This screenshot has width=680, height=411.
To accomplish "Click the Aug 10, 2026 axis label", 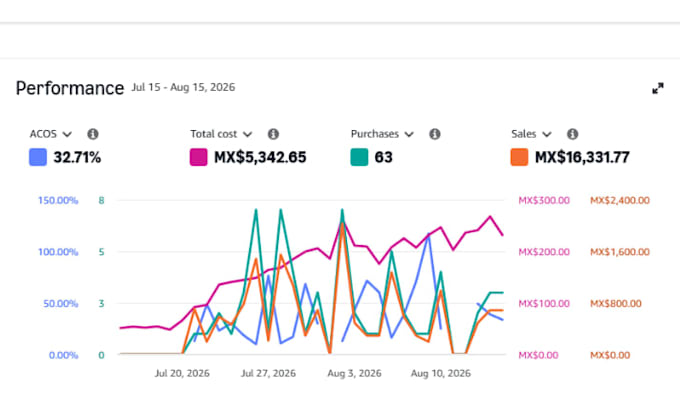I will point(441,373).
